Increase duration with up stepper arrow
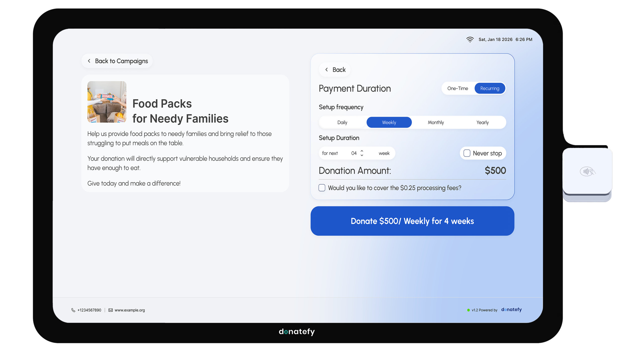The width and height of the screenshot is (637, 364). click(x=362, y=151)
